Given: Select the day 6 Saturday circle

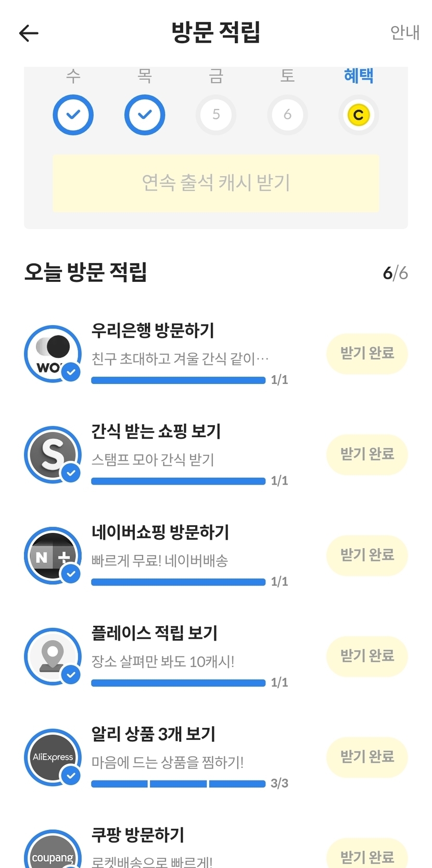Looking at the screenshot, I should tap(287, 115).
